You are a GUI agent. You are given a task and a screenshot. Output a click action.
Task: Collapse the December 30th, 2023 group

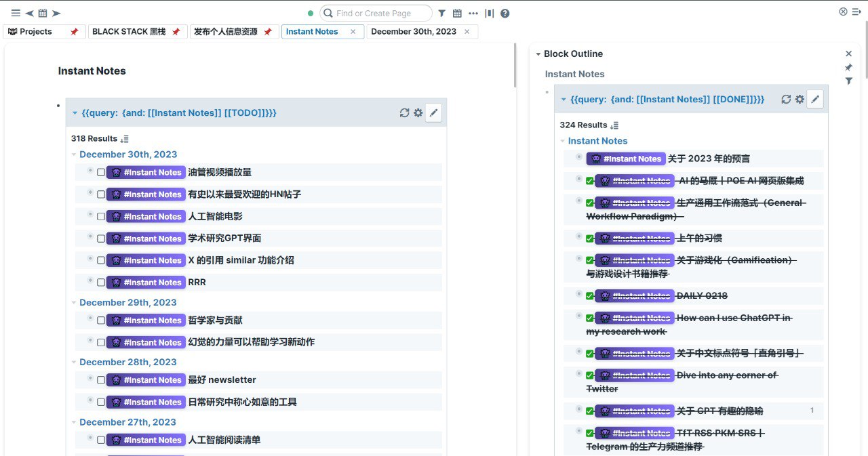[74, 154]
